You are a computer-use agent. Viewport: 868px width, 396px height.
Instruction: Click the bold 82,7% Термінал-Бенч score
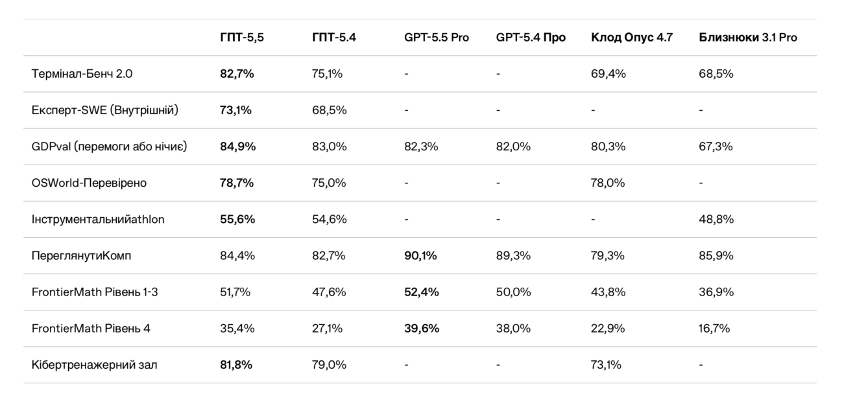pos(237,74)
